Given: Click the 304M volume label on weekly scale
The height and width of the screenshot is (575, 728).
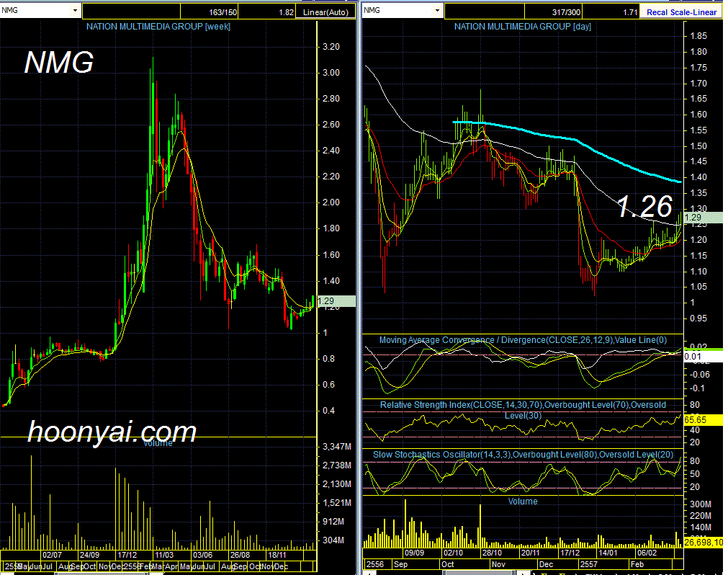Looking at the screenshot, I should click(x=333, y=540).
